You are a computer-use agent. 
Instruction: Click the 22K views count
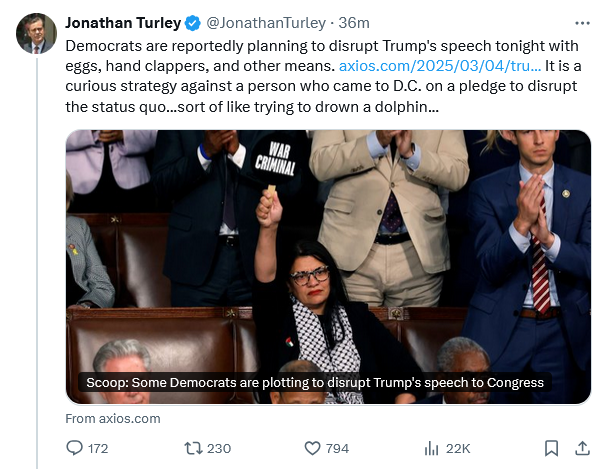tap(458, 448)
